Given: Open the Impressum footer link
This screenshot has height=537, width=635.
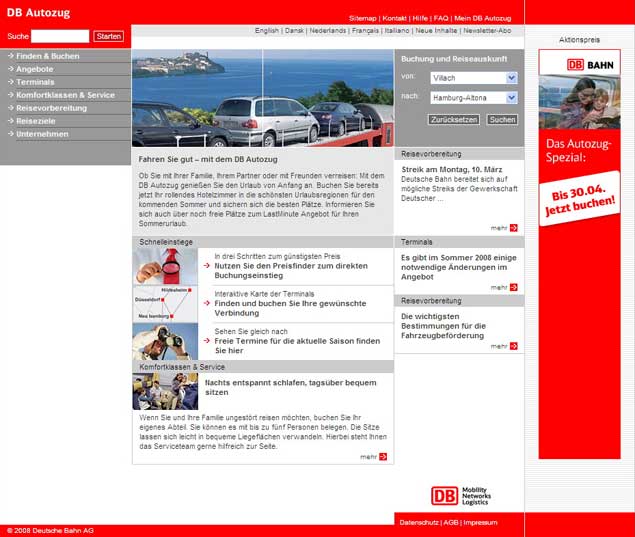Looking at the screenshot, I should coord(480,522).
